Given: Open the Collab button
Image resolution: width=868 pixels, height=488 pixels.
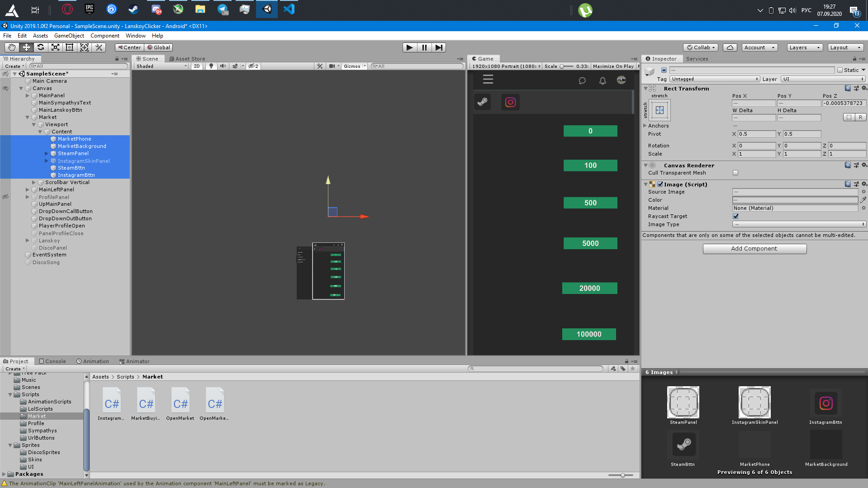Looking at the screenshot, I should point(701,47).
